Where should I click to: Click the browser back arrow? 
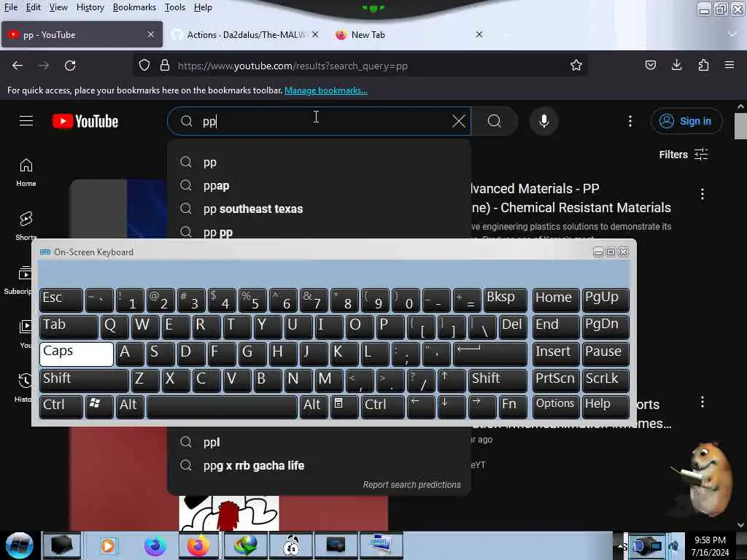[x=18, y=65]
